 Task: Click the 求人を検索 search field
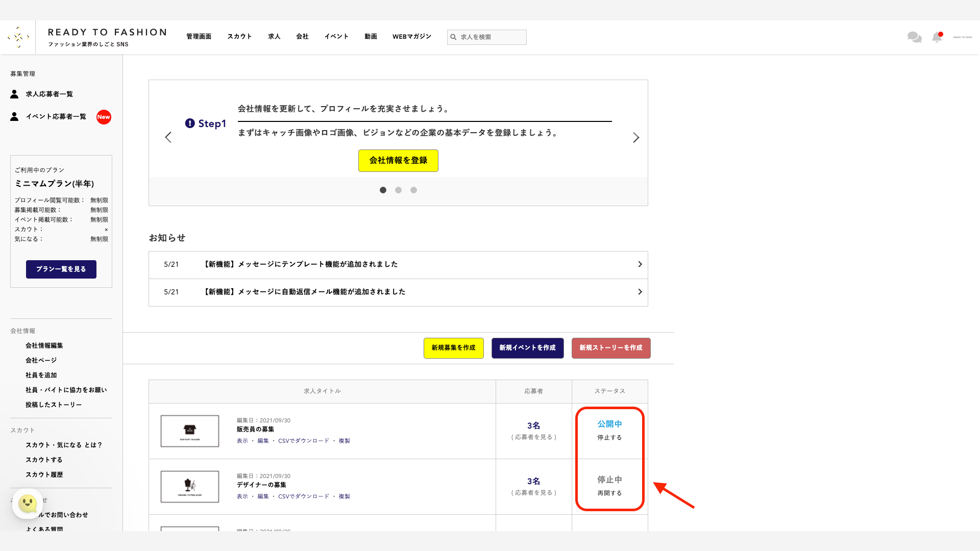(x=491, y=37)
